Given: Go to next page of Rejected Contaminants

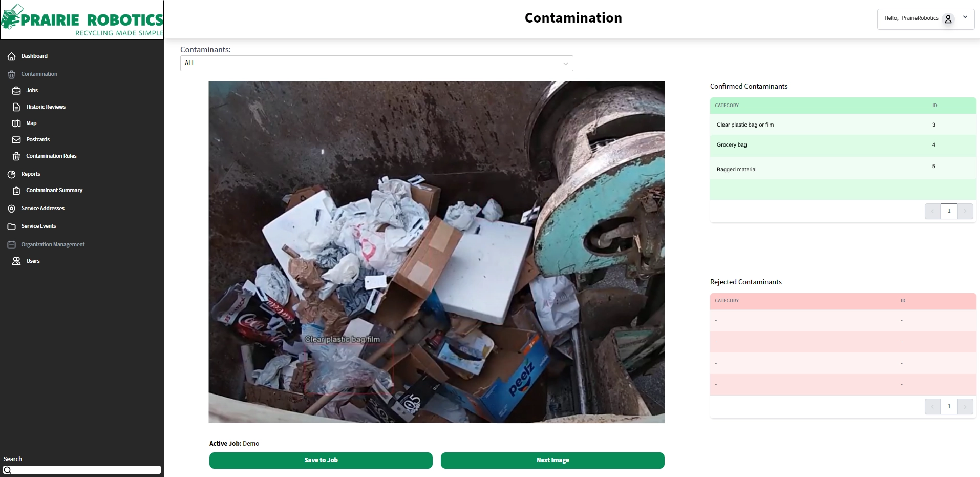Looking at the screenshot, I should [965, 407].
